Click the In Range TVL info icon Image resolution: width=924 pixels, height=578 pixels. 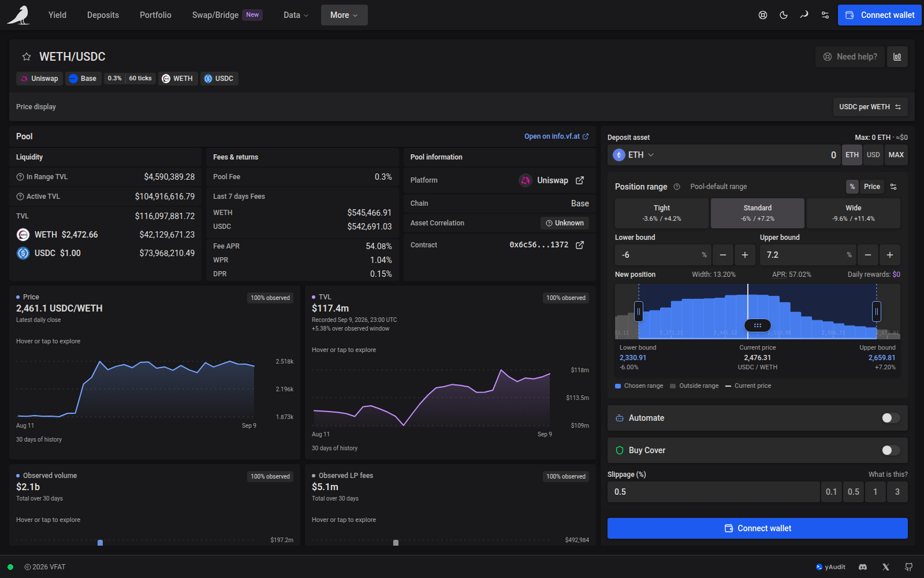click(20, 177)
